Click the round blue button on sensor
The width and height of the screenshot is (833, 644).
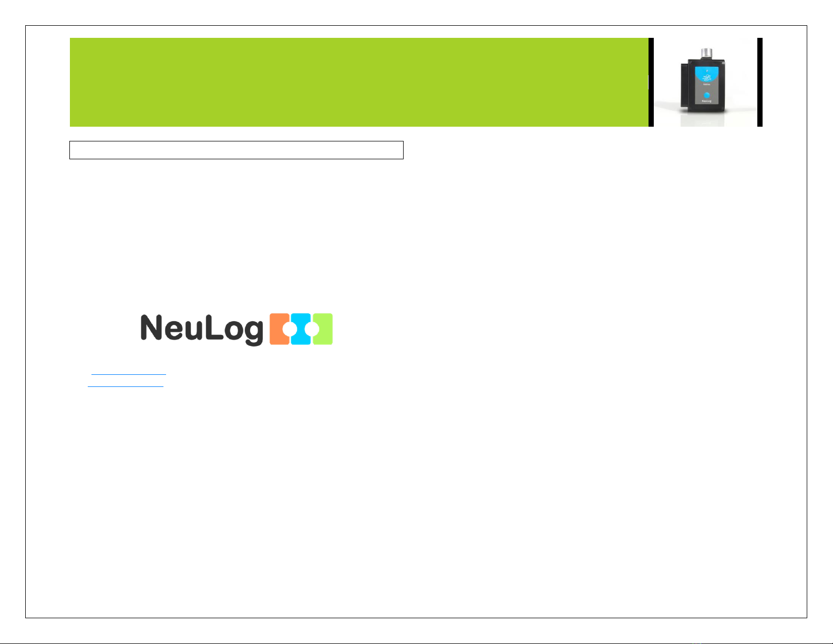click(707, 95)
